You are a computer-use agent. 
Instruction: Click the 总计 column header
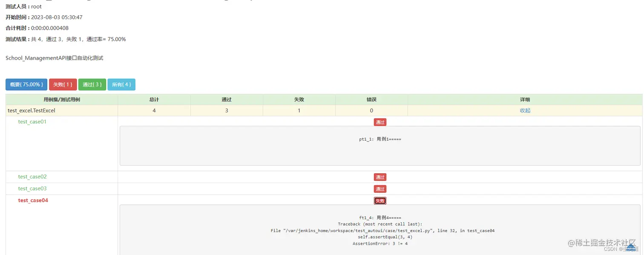[x=154, y=100]
